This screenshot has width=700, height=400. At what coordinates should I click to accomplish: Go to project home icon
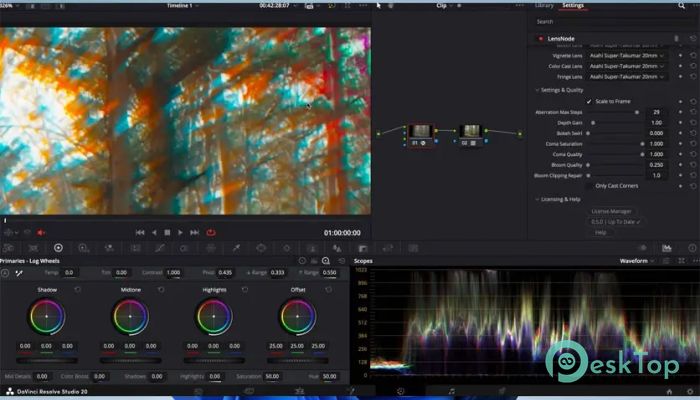pos(669,392)
